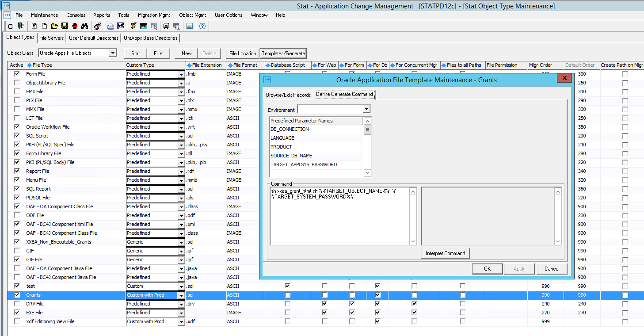The width and height of the screenshot is (644, 336).
Task: Open Custom Type dropdown for Form File
Action: (181, 74)
